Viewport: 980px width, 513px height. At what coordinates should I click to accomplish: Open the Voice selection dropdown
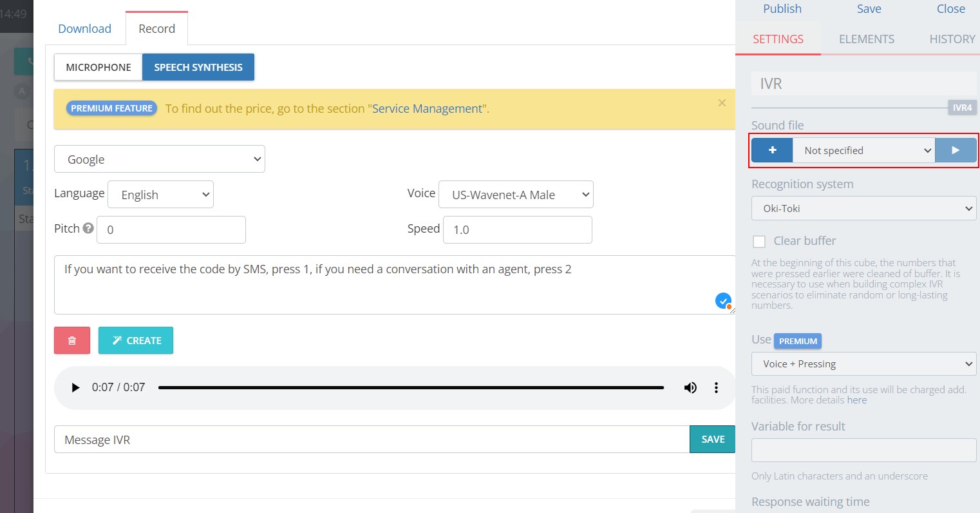[x=515, y=194]
